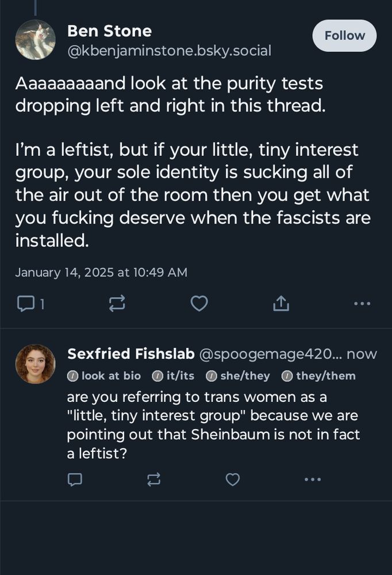Toggle like on Ben Stone's post
The image size is (392, 575).
click(x=199, y=303)
